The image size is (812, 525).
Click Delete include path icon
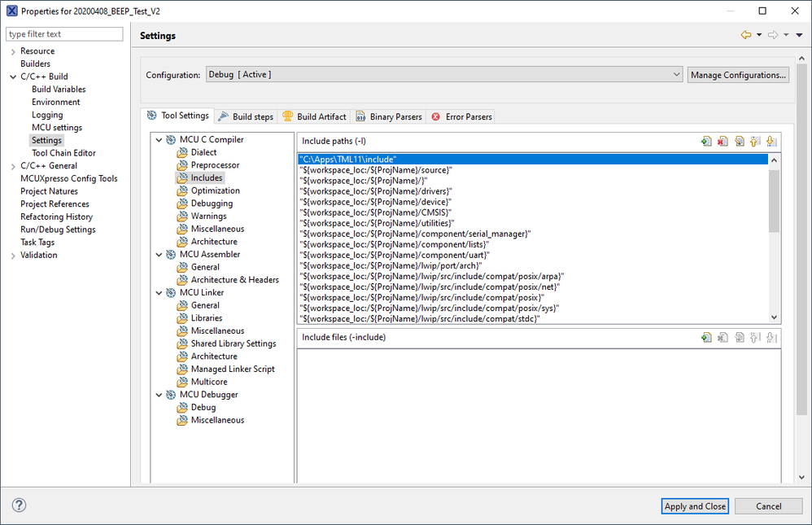[x=723, y=142]
